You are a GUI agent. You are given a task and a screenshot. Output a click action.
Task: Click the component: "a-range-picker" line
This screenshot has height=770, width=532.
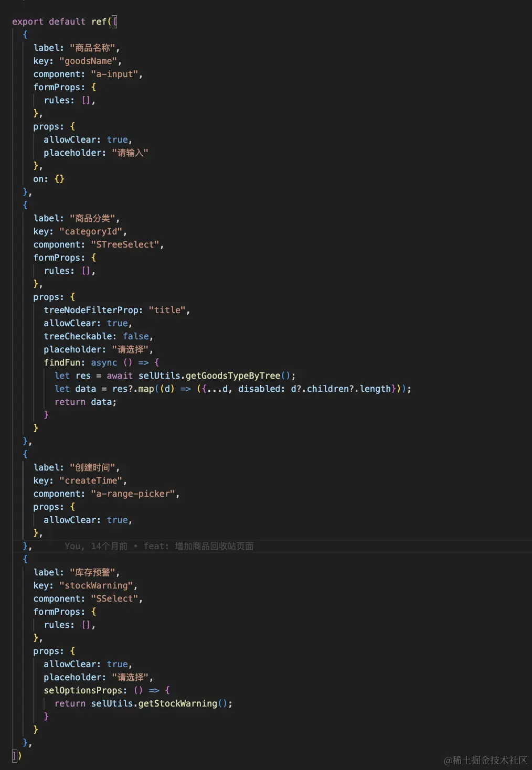click(x=107, y=494)
